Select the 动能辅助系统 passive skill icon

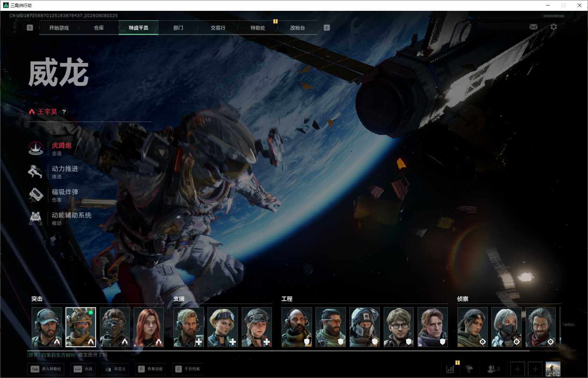36,218
